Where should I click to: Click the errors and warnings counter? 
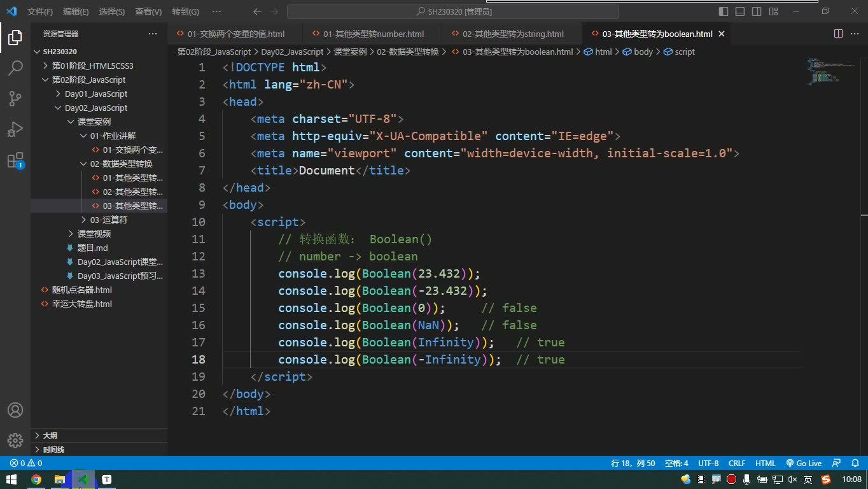coord(26,464)
